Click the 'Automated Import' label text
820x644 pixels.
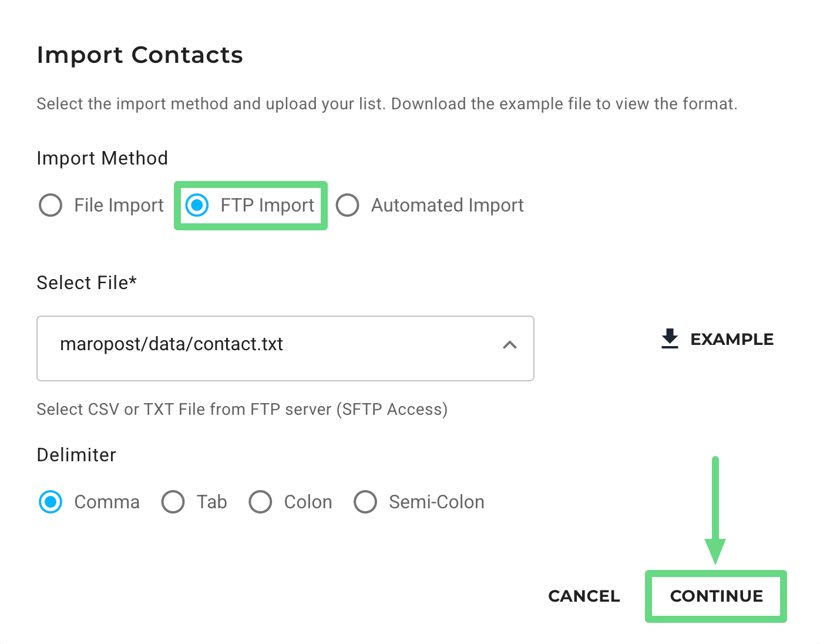447,205
